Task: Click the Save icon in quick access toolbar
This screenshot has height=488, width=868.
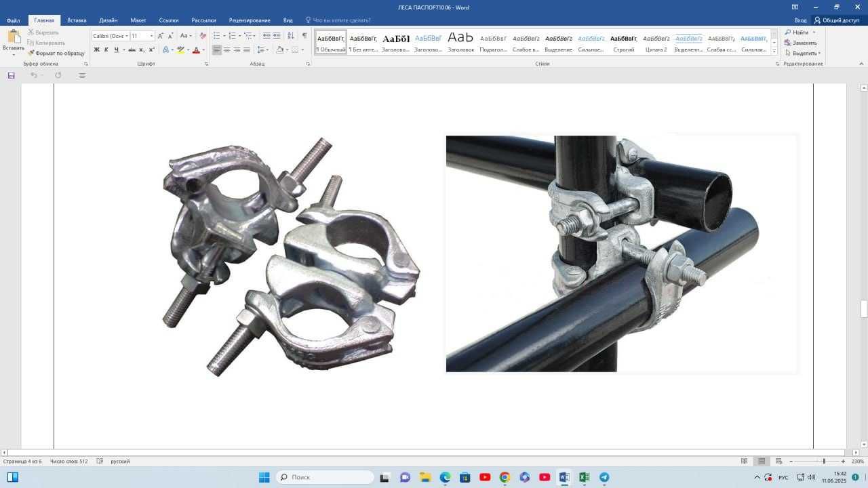Action: point(12,75)
